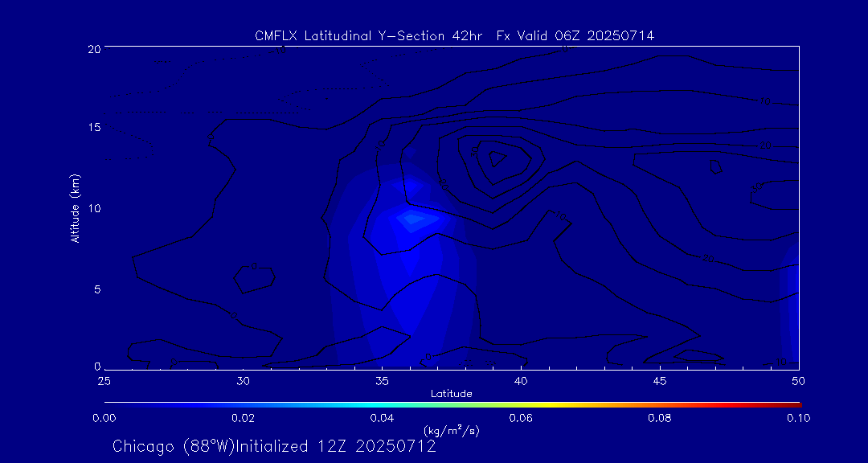868x463 pixels.
Task: Click latitude tick label "25"
Action: coord(104,382)
